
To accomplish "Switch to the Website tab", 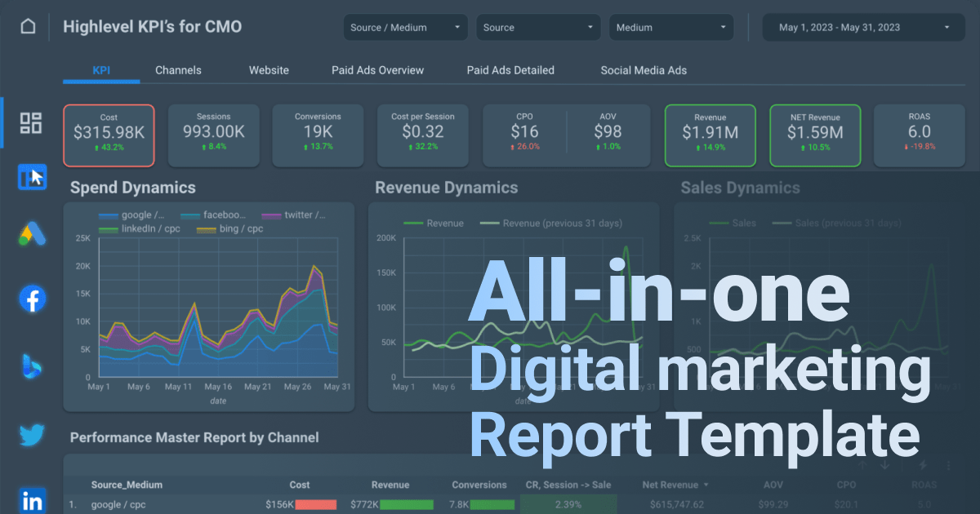I will point(269,70).
